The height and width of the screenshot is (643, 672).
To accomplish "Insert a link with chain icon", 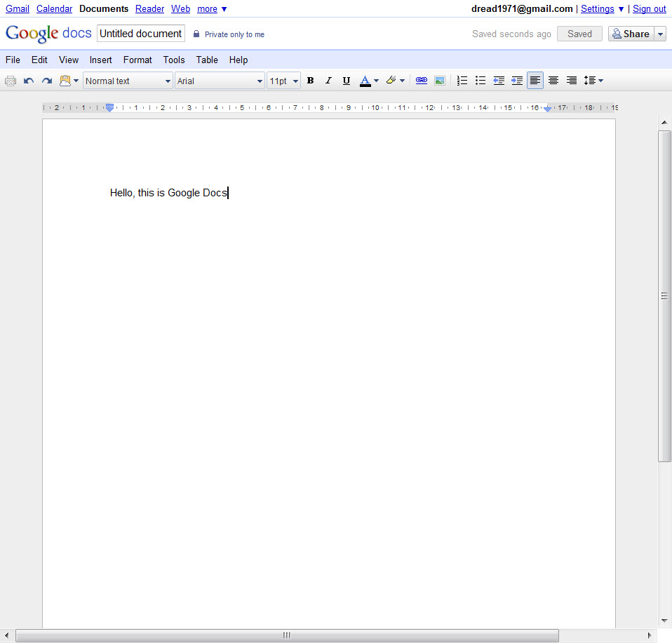I will click(422, 81).
